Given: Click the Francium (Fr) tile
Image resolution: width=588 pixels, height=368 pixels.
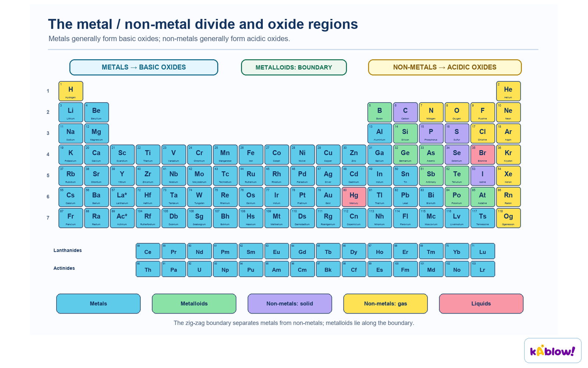Looking at the screenshot, I should pos(71,218).
